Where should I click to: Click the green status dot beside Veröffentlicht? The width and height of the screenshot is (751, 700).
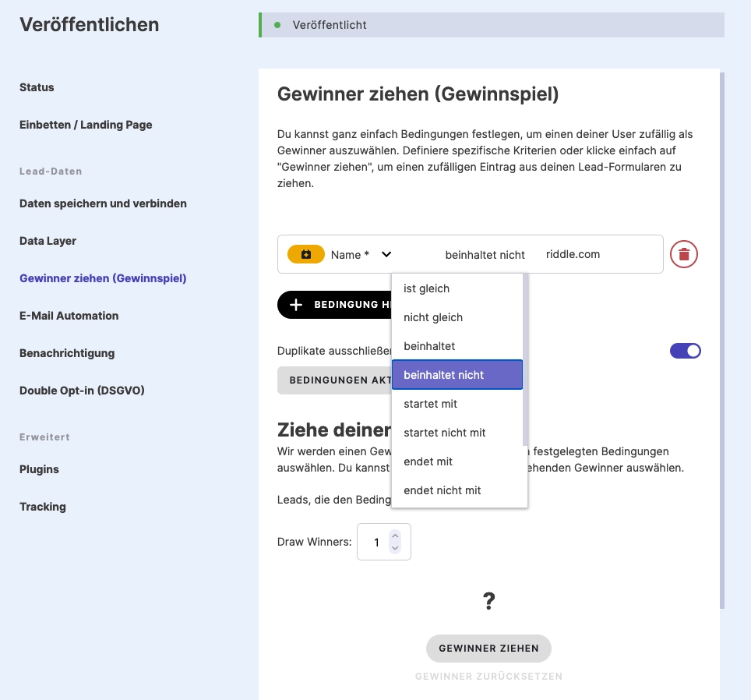pos(277,24)
